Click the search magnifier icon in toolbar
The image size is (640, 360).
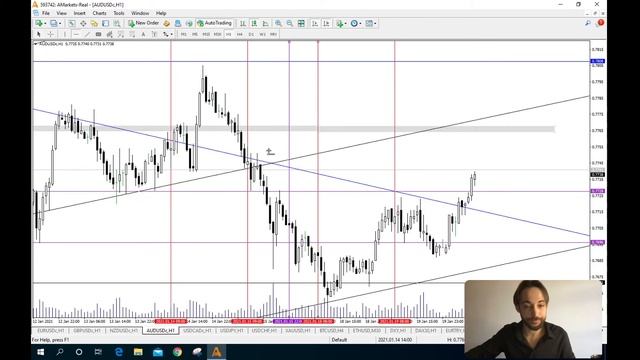(588, 23)
